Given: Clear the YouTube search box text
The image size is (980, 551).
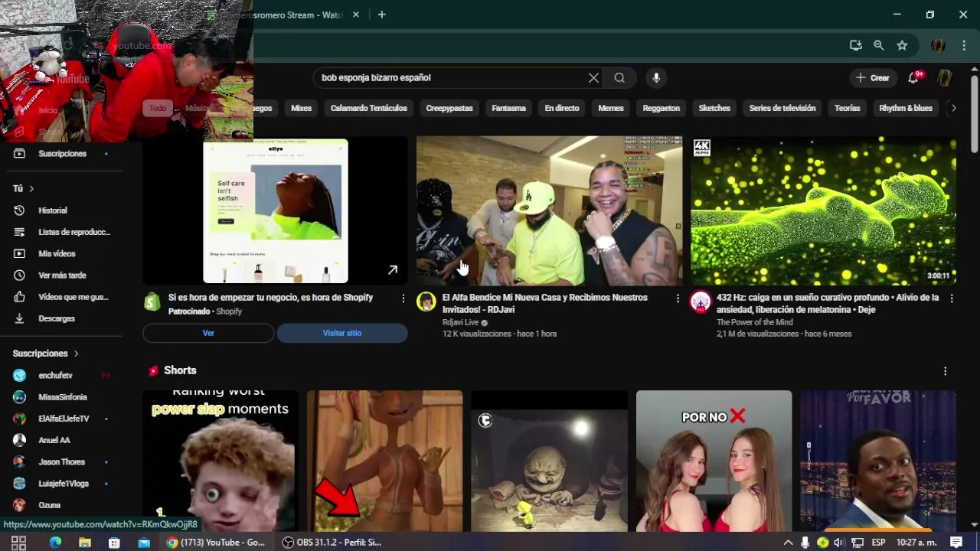Looking at the screenshot, I should (x=593, y=77).
